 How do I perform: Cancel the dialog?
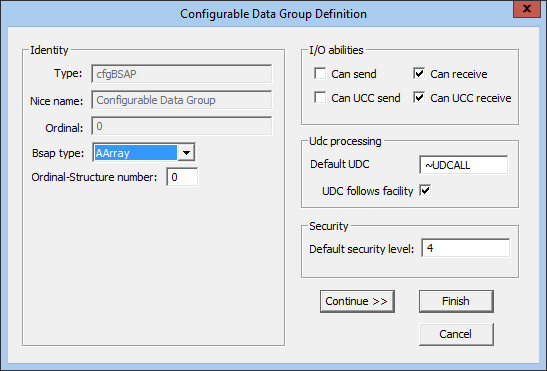click(x=456, y=334)
